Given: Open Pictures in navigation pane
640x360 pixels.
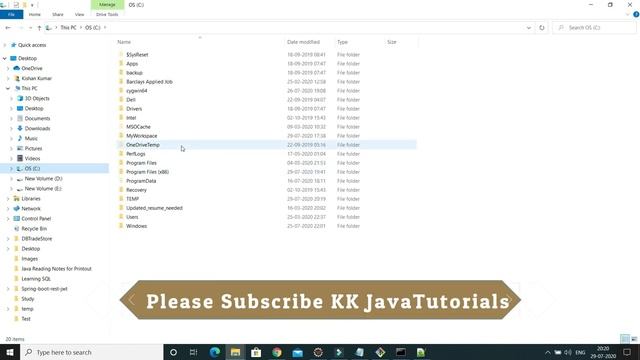Looking at the screenshot, I should point(33,149).
